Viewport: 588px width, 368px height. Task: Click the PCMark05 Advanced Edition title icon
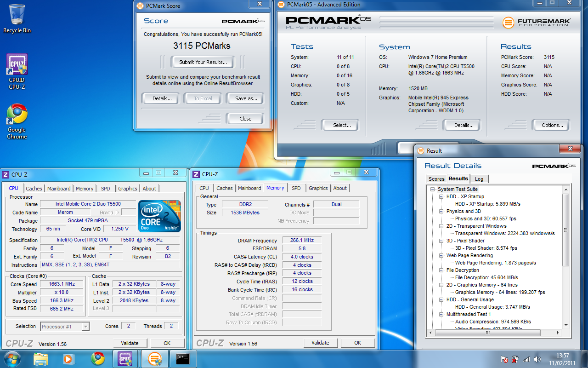pyautogui.click(x=281, y=5)
